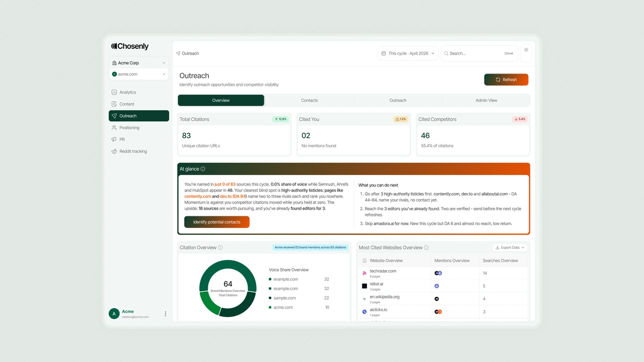Click the searches value 14
The width and height of the screenshot is (644, 362).
pyautogui.click(x=485, y=273)
